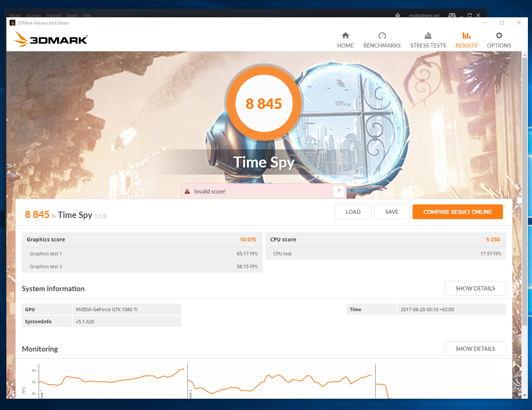Open Freunde menu in the Steam window
Image resolution: width=532 pixels, height=410 pixels.
[54, 15]
